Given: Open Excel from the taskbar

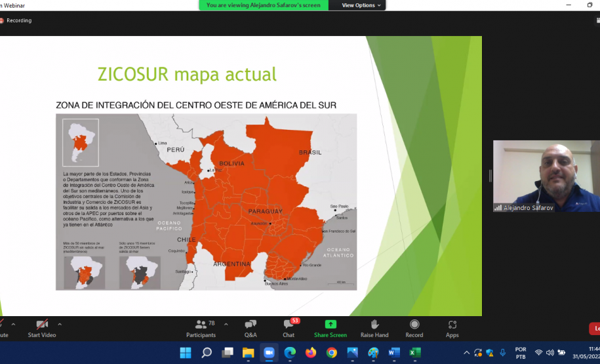Looking at the screenshot, I should coord(414,353).
